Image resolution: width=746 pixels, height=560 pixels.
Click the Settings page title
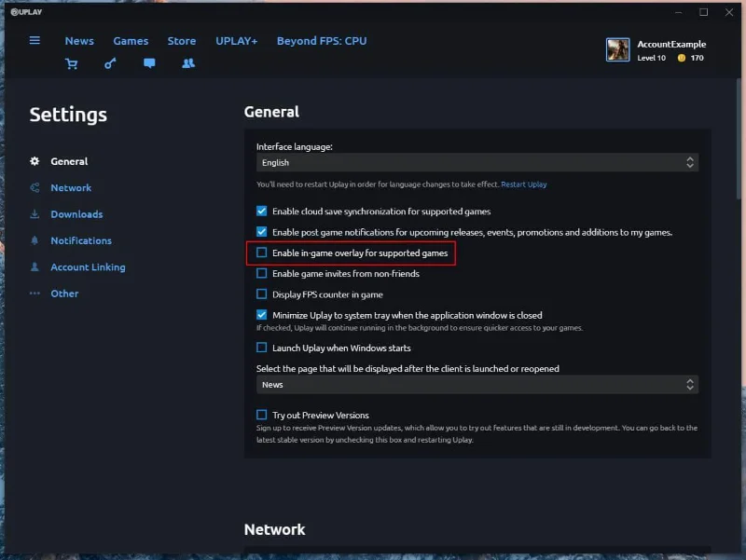(68, 115)
